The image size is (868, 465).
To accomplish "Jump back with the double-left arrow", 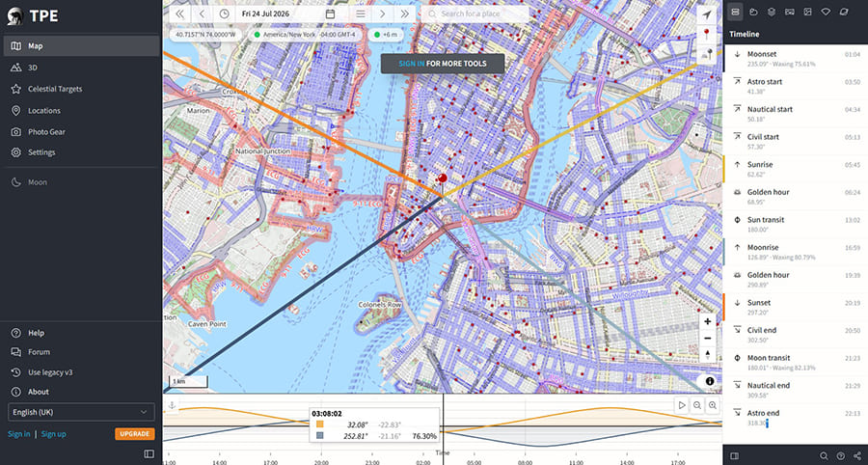I will coord(180,14).
